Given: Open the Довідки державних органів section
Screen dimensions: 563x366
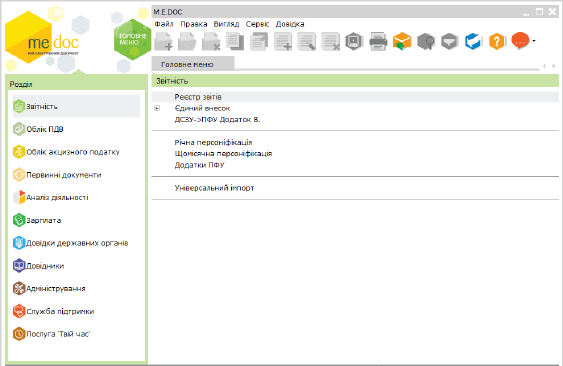Looking at the screenshot, I should (76, 243).
